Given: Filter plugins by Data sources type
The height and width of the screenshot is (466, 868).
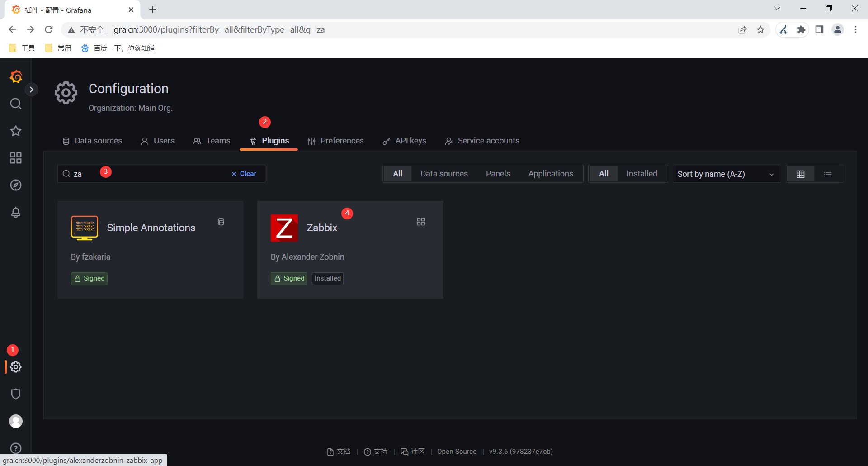Looking at the screenshot, I should click(x=444, y=174).
